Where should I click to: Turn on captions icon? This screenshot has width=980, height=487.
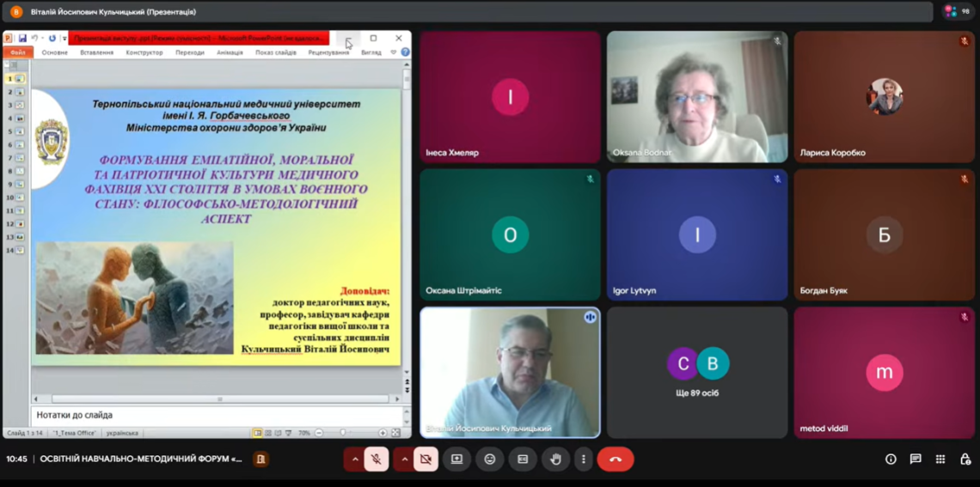522,460
